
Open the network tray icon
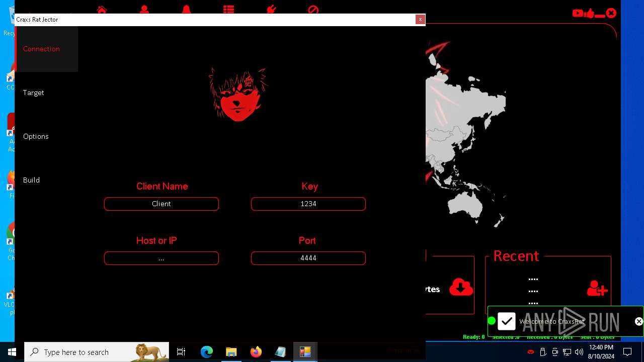tap(567, 352)
